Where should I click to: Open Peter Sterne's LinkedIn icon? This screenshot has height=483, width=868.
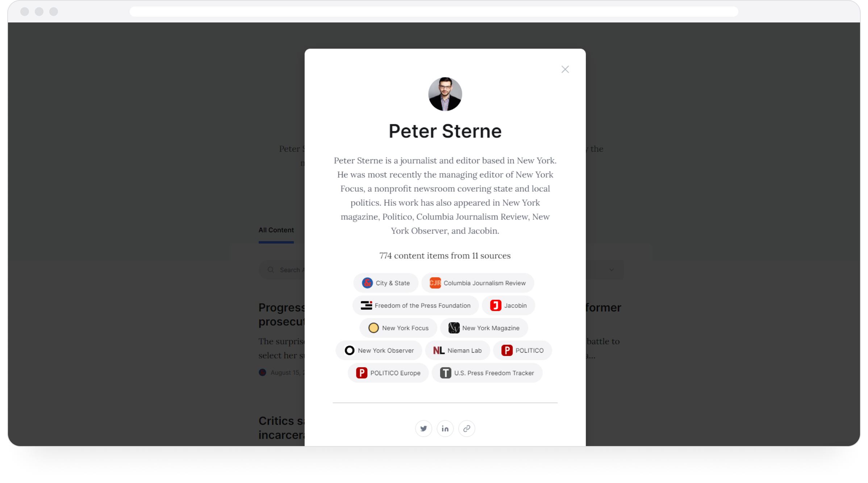tap(445, 429)
